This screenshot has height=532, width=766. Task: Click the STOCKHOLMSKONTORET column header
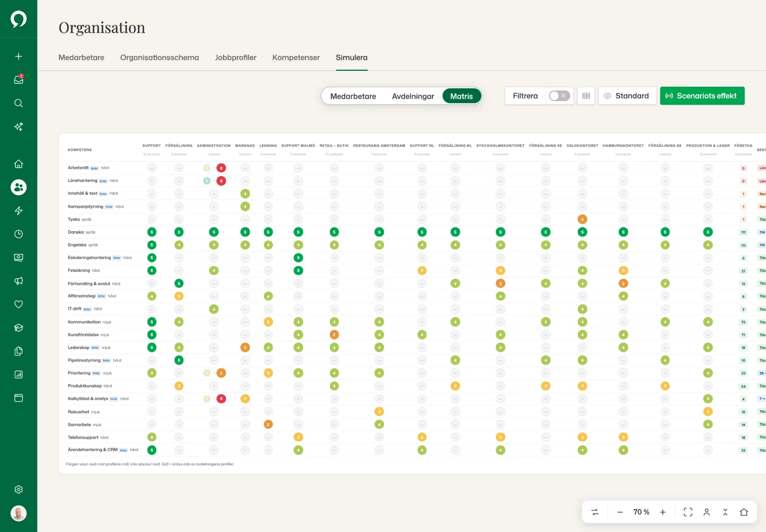(x=500, y=146)
